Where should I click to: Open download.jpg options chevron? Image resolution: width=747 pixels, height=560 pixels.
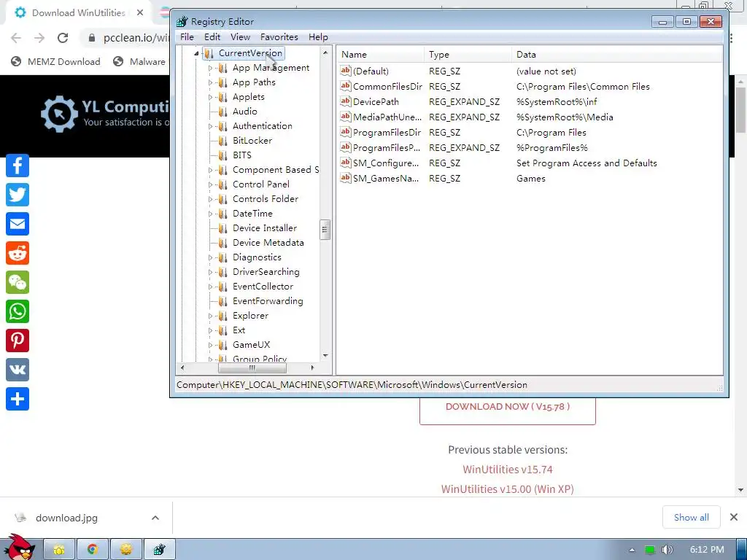pyautogui.click(x=155, y=518)
